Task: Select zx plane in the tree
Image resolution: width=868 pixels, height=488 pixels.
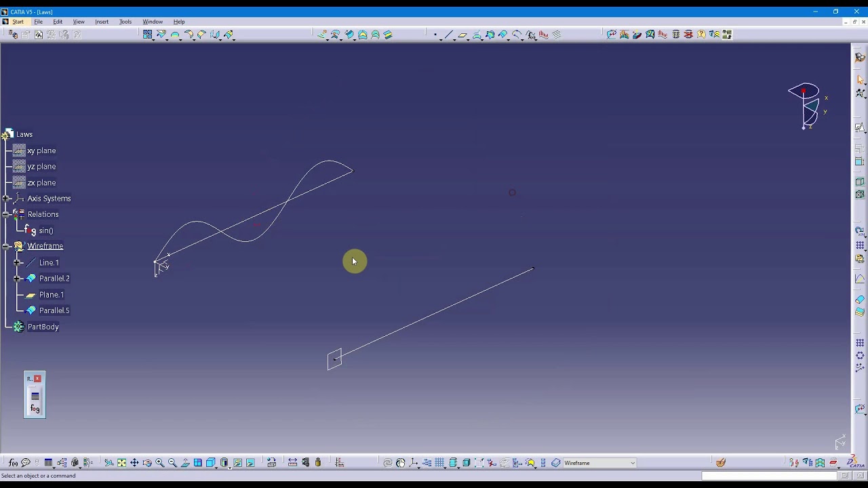Action: click(x=41, y=183)
